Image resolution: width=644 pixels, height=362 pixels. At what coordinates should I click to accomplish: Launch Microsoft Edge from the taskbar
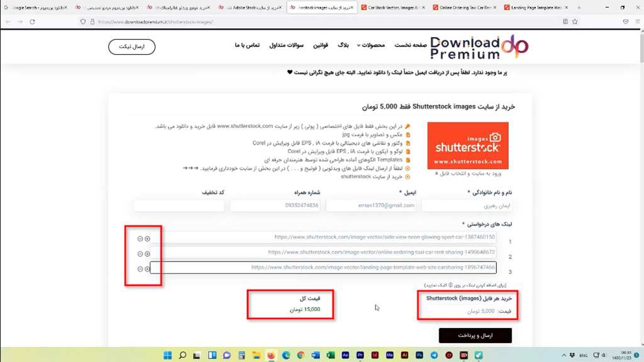pos(286,355)
